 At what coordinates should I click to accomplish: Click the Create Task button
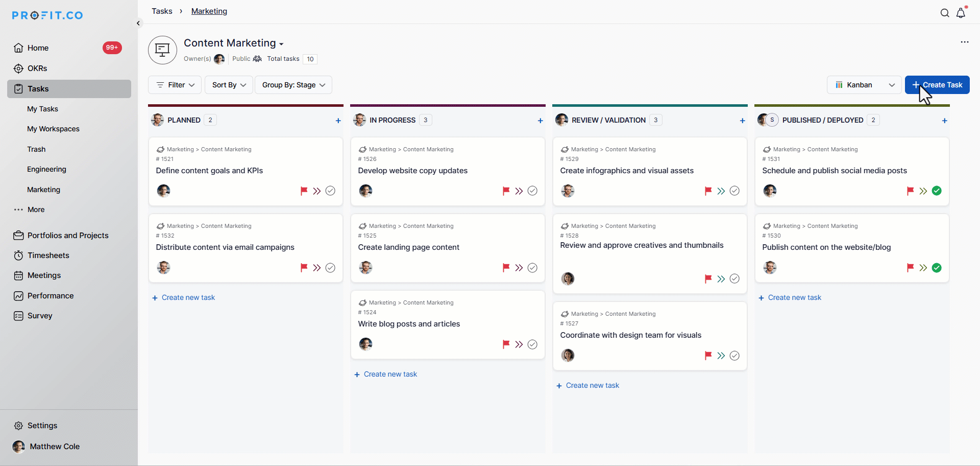[x=937, y=85]
